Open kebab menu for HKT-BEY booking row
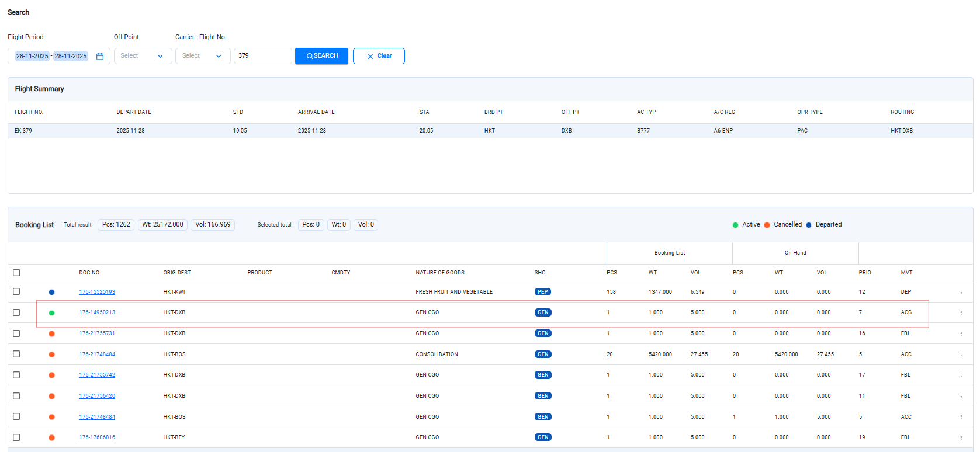Screen dimensions: 980x452 961,437
